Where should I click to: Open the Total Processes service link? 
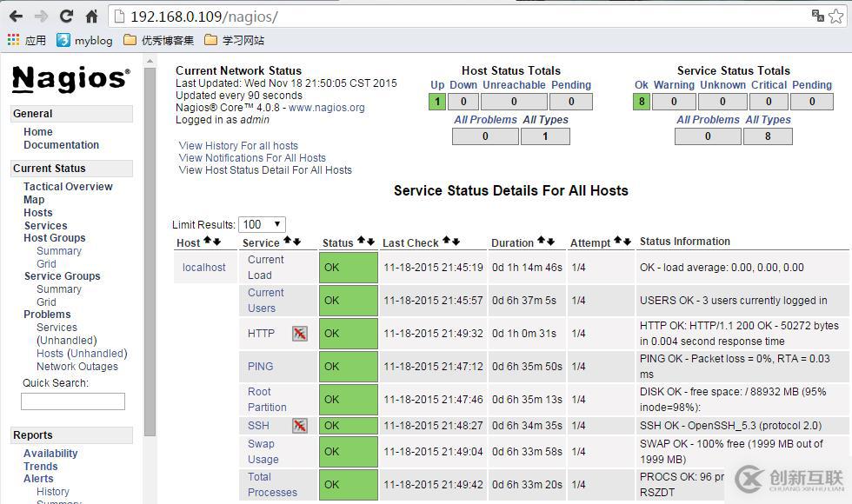(x=272, y=485)
